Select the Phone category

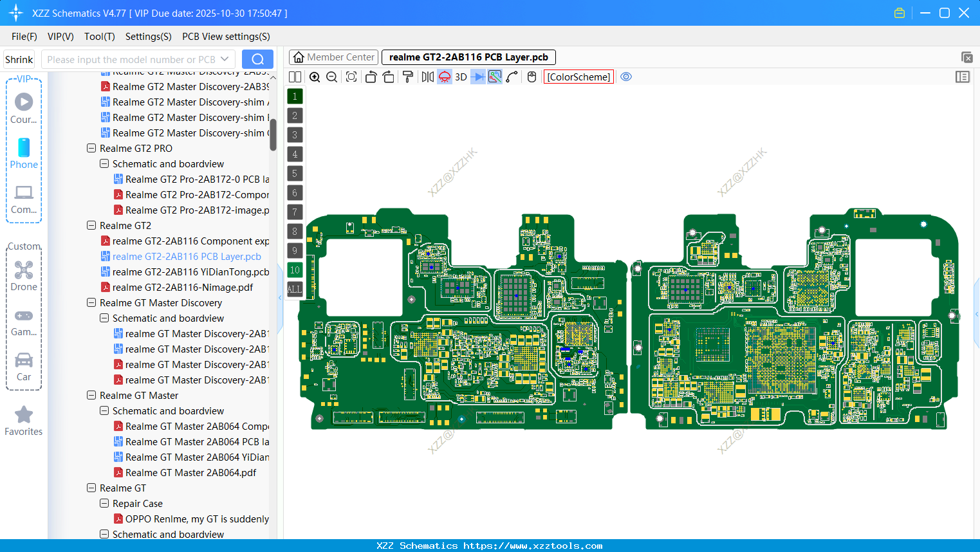click(x=24, y=154)
